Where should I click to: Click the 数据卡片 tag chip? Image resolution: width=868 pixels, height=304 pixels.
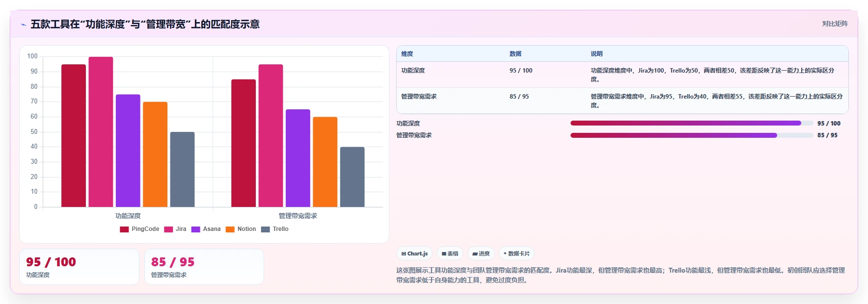516,253
